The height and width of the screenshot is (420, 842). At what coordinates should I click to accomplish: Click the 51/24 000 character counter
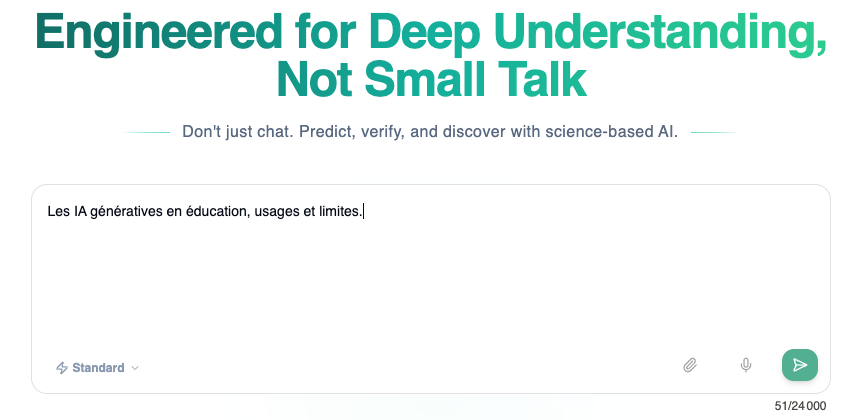[x=800, y=405]
